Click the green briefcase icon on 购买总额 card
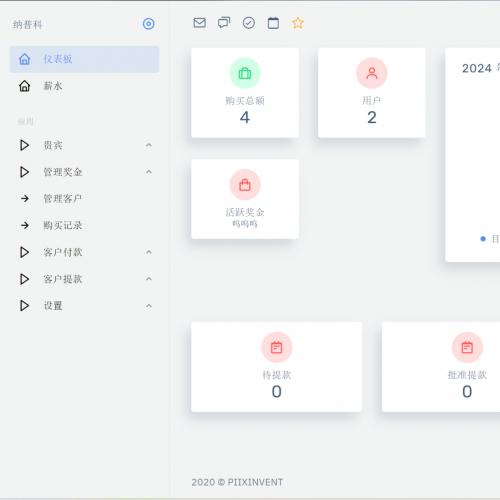 point(245,73)
